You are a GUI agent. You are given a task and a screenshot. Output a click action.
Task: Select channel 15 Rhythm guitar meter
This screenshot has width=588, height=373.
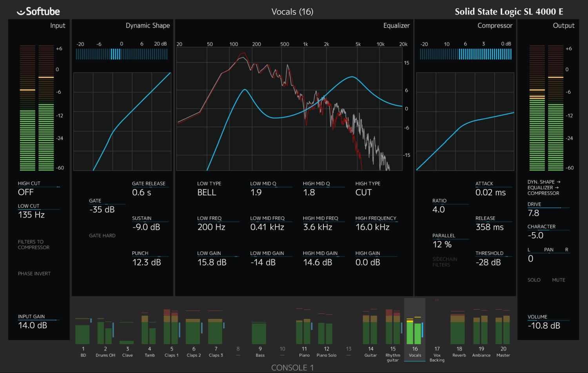click(393, 327)
